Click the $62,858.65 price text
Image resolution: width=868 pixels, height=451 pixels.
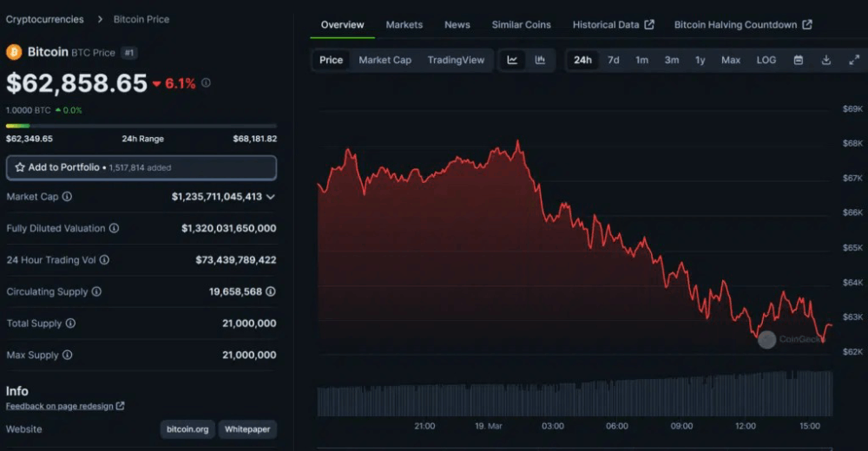(76, 83)
